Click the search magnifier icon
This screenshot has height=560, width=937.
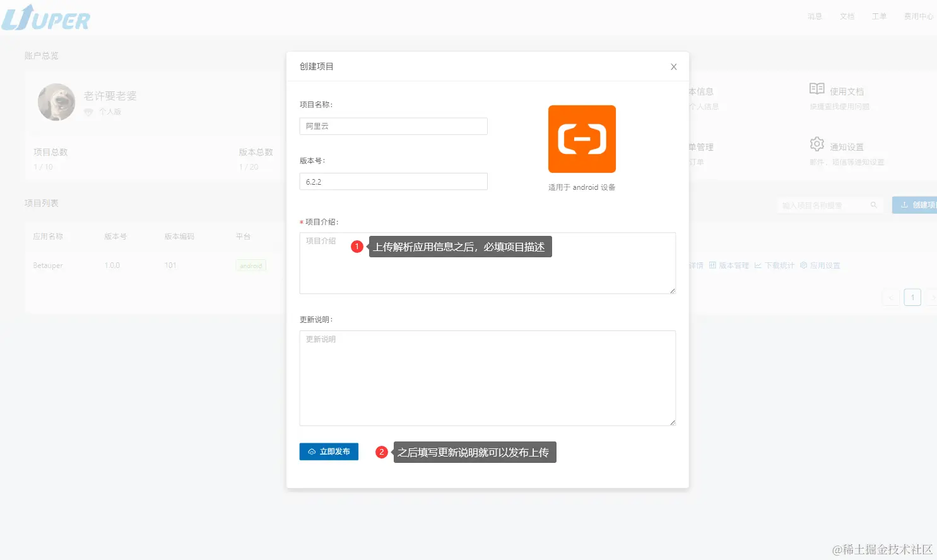pyautogui.click(x=874, y=205)
